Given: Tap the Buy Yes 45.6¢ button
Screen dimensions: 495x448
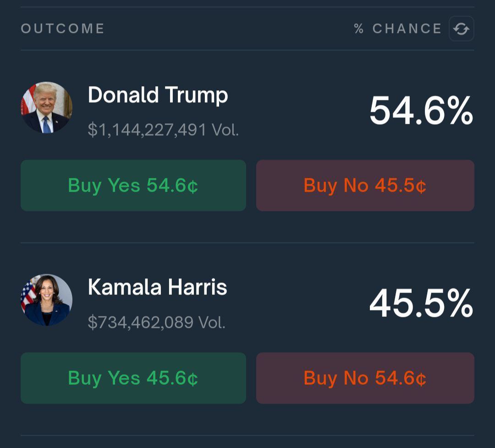Looking at the screenshot, I should (133, 378).
